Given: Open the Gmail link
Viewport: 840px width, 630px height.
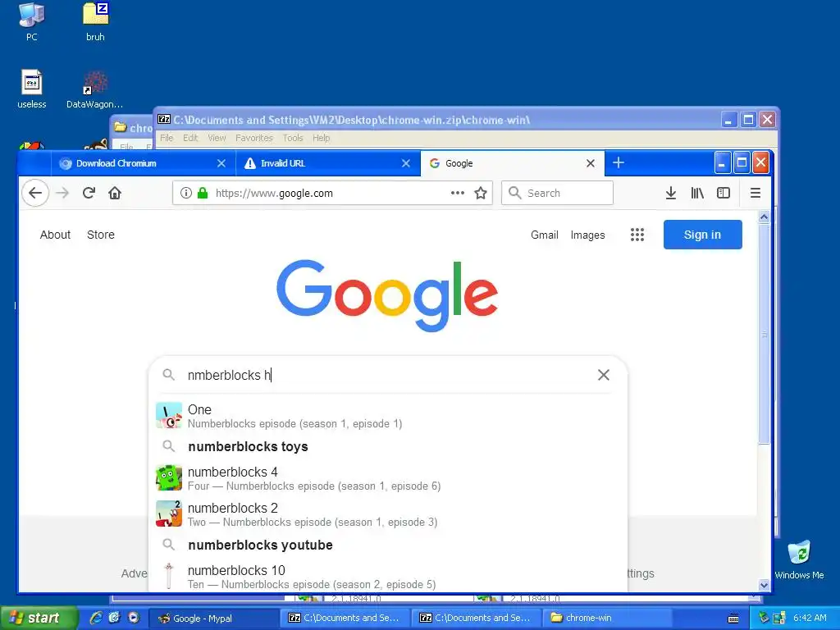Looking at the screenshot, I should click(x=545, y=235).
